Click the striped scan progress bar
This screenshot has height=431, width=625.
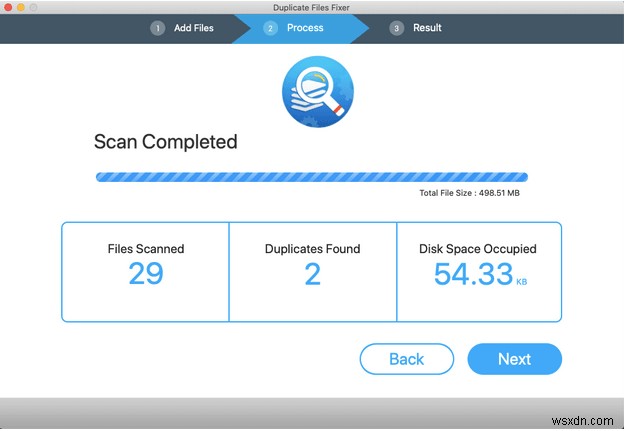(312, 177)
